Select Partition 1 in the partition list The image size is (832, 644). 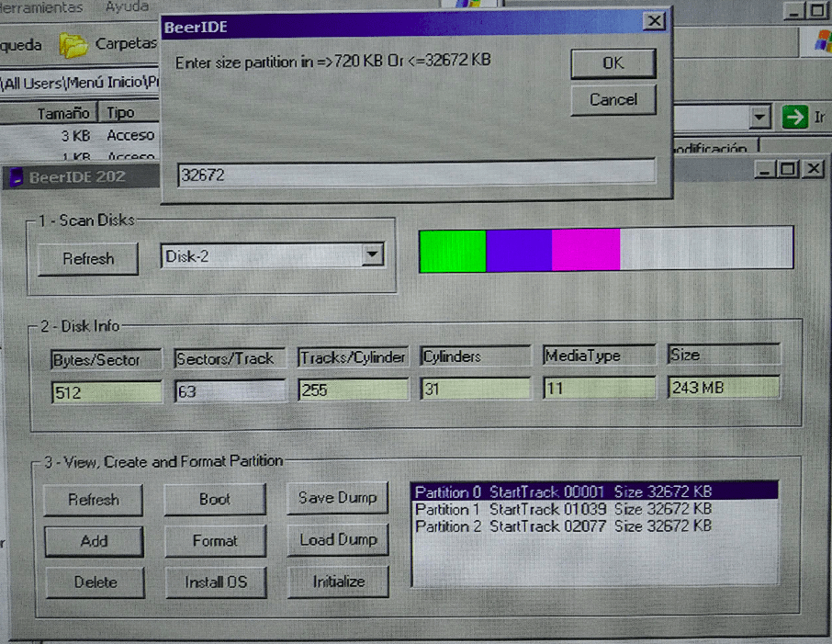[x=562, y=509]
